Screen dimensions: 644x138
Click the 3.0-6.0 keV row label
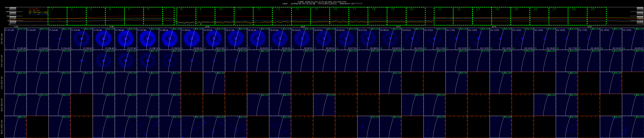(x=2, y=39)
